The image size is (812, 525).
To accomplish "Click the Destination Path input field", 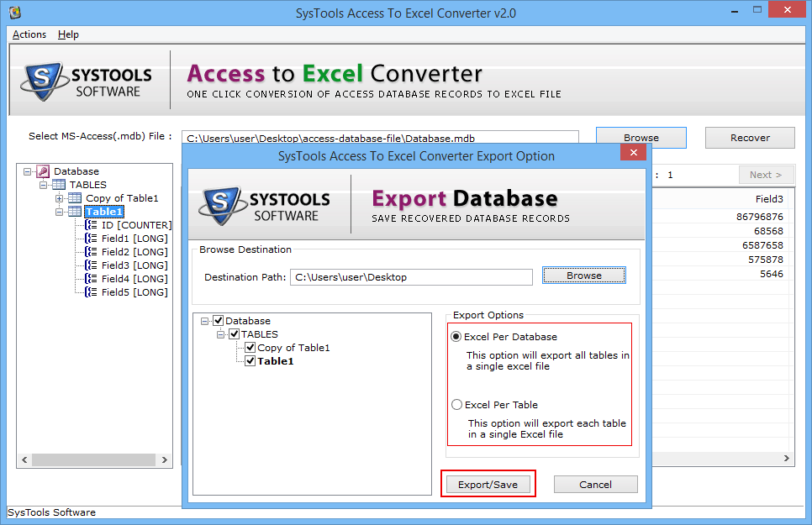I will pyautogui.click(x=411, y=277).
